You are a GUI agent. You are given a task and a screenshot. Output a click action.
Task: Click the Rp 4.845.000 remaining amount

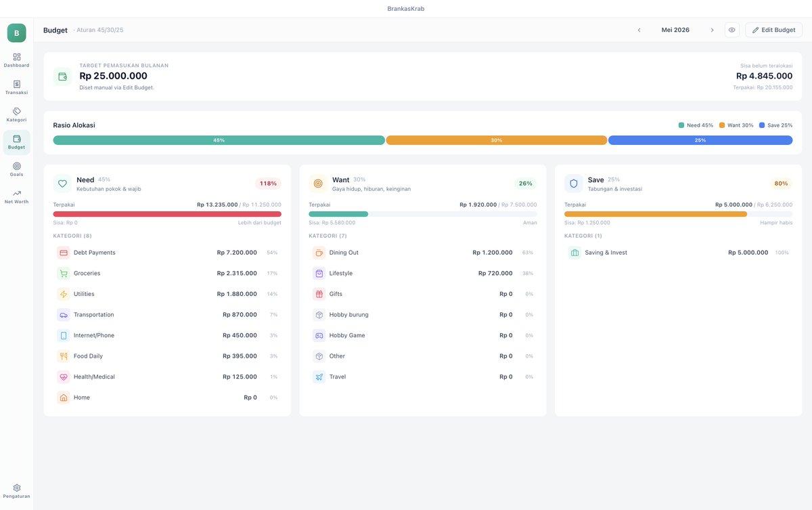click(x=765, y=76)
